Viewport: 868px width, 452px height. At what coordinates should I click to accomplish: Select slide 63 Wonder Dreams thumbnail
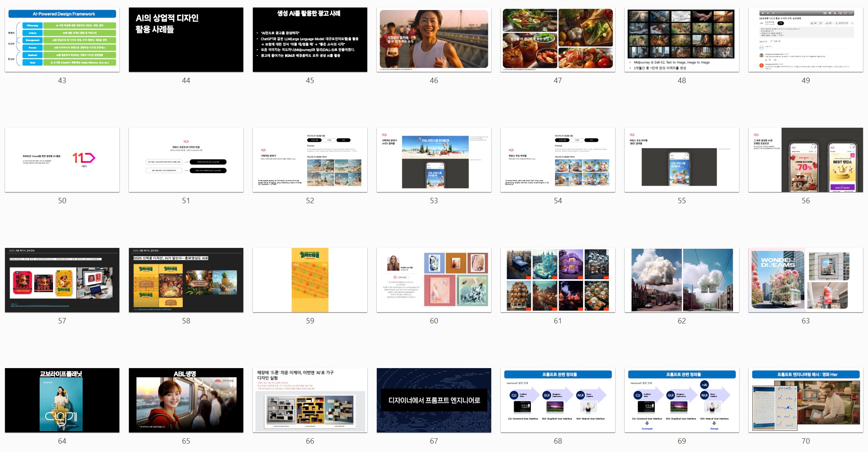pyautogui.click(x=805, y=280)
